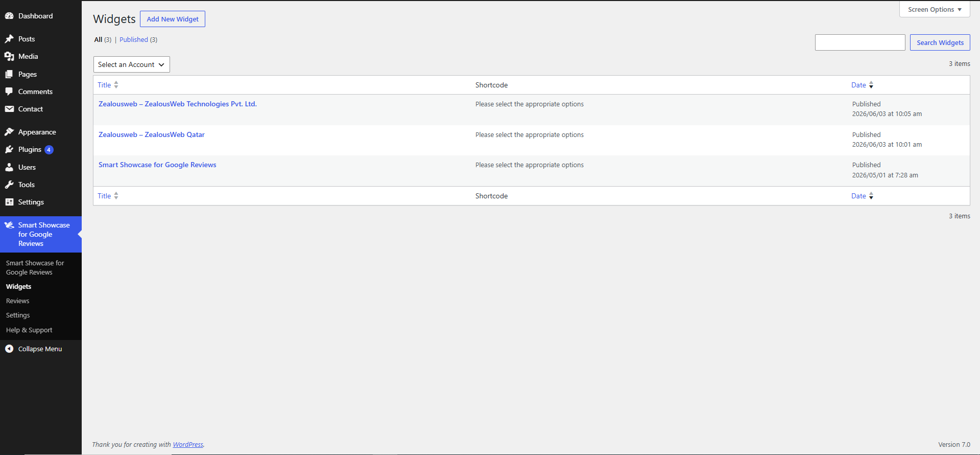Open the Dashboard menu
The width and height of the screenshot is (980, 455).
pyautogui.click(x=41, y=16)
